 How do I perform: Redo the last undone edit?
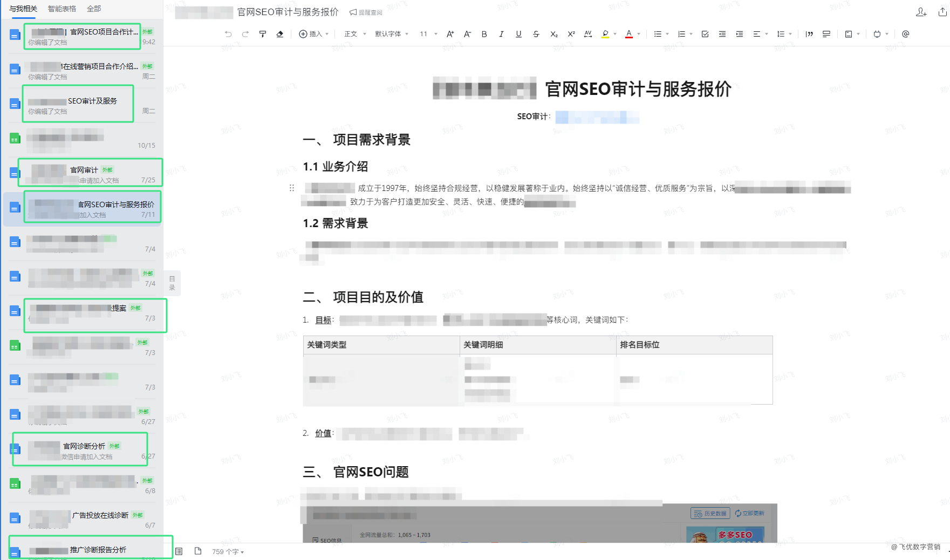[x=245, y=34]
